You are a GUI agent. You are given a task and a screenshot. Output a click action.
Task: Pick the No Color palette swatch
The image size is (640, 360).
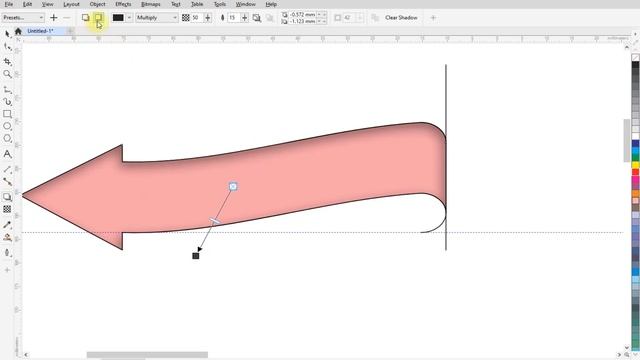point(636,58)
